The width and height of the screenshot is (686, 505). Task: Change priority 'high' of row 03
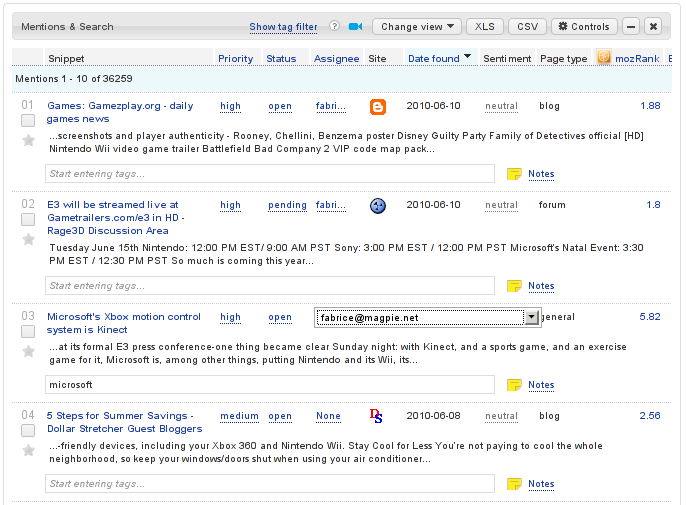point(230,317)
